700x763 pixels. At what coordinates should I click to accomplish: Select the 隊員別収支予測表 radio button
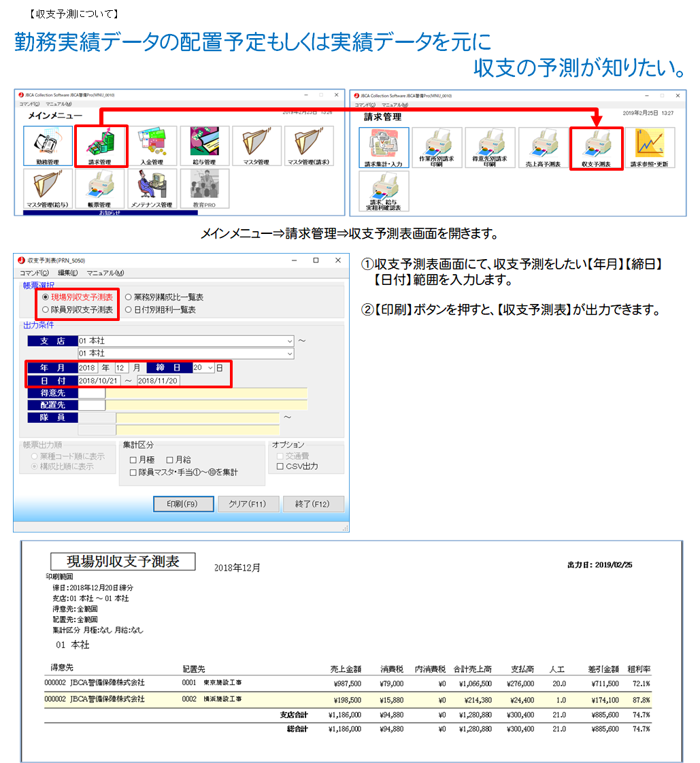point(46,309)
